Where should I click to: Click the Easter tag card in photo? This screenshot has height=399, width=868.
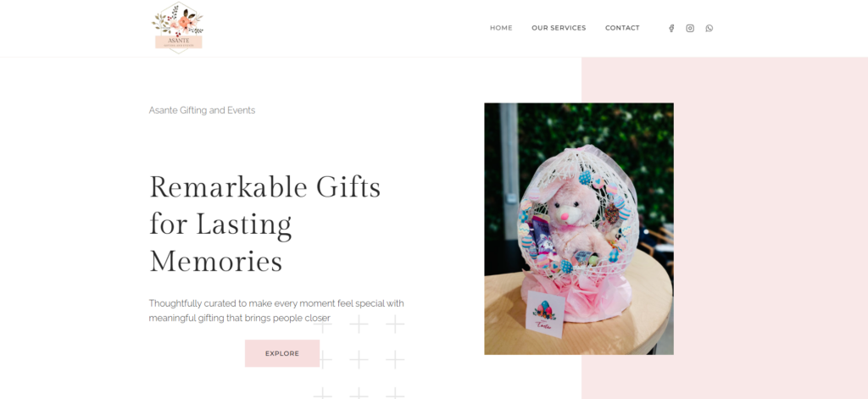545,313
